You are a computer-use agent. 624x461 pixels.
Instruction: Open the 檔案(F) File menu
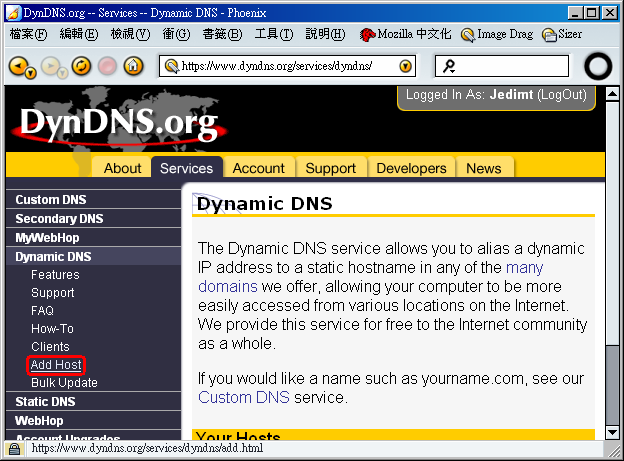point(28,34)
